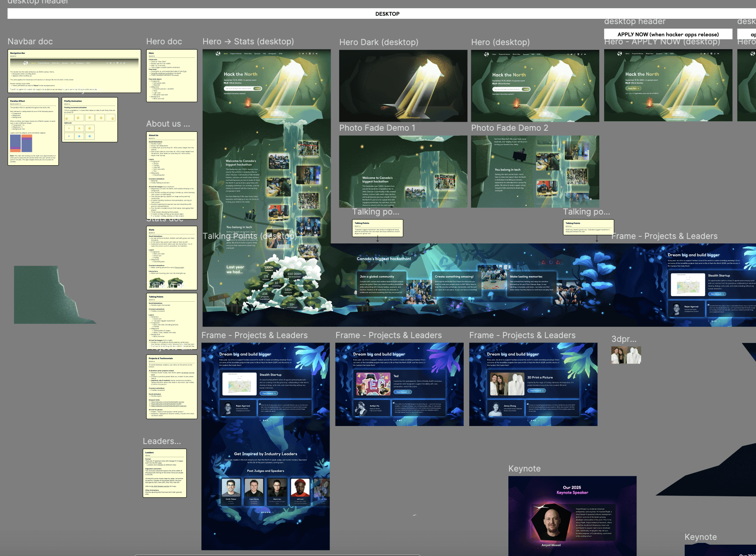Click the email signup field in Hero (desktop) frame
Screen dimensions: 756x556
tap(507, 89)
